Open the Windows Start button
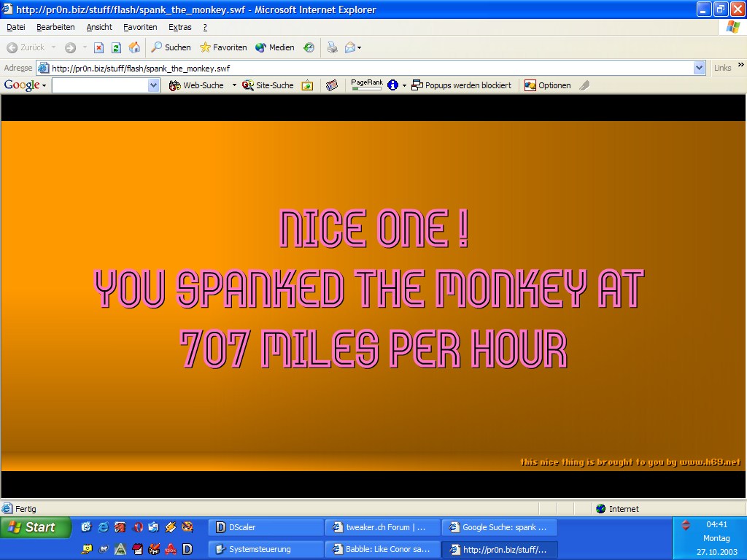 pos(34,527)
